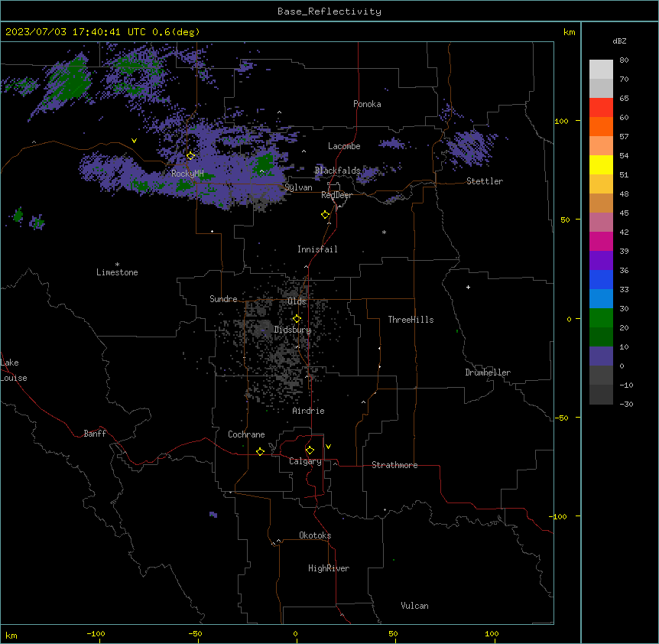The height and width of the screenshot is (644, 659).
Task: Click the -100 tick on the bottom axis
Action: coord(96,634)
